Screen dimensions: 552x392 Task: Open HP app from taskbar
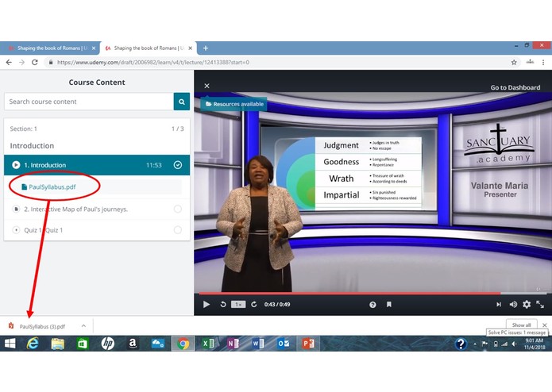click(x=107, y=344)
